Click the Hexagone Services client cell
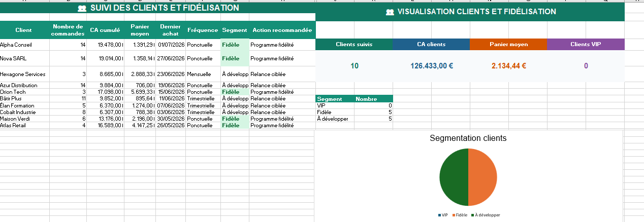The height and width of the screenshot is (222, 644). pyautogui.click(x=25, y=74)
